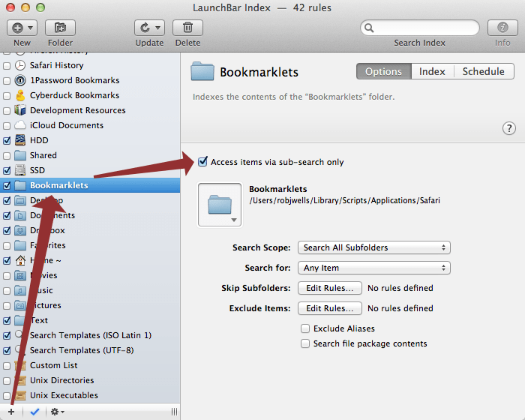Open the New button dropdown arrow
The height and width of the screenshot is (420, 525).
pyautogui.click(x=31, y=28)
